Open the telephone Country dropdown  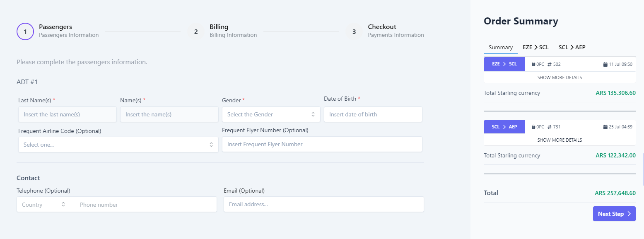point(43,205)
